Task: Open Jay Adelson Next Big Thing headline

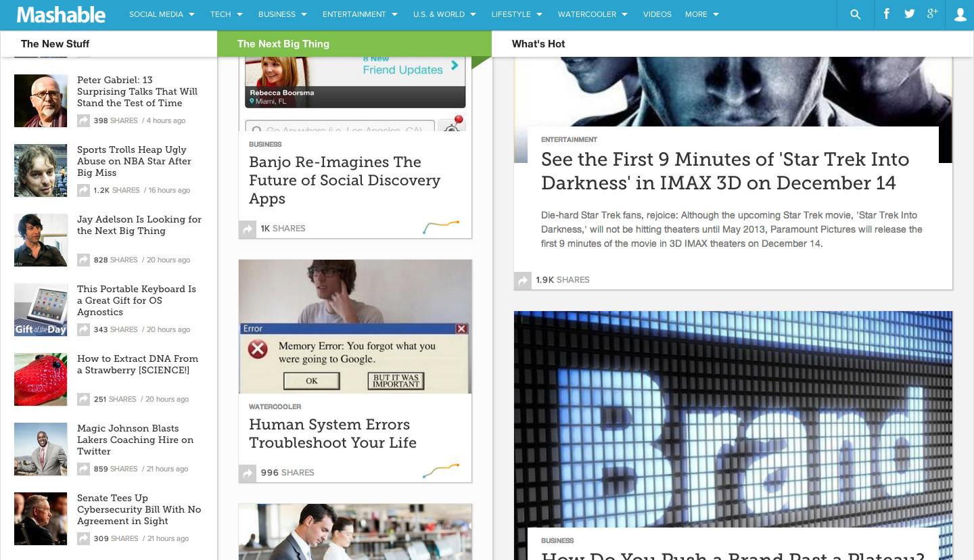Action: tap(139, 225)
